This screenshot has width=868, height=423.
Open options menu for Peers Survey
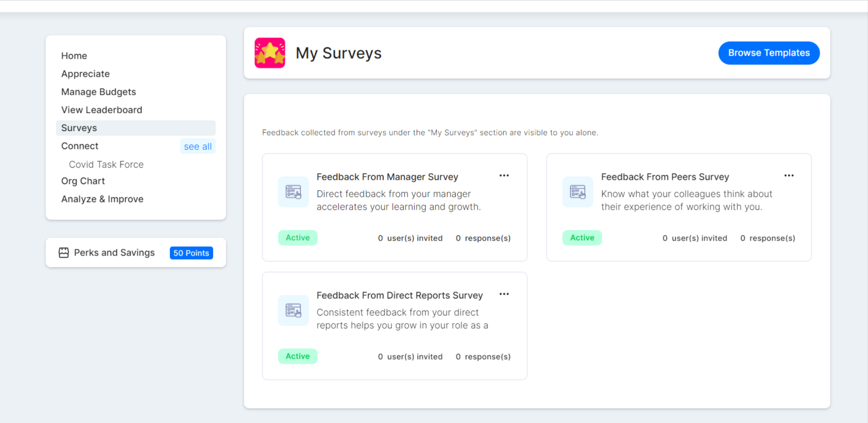click(x=789, y=176)
